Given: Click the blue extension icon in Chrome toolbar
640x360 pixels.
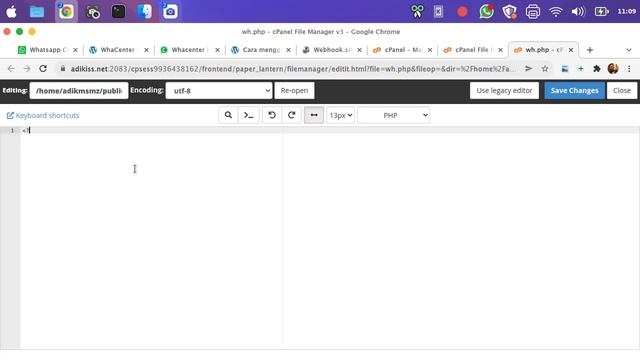Looking at the screenshot, I should pos(565,69).
